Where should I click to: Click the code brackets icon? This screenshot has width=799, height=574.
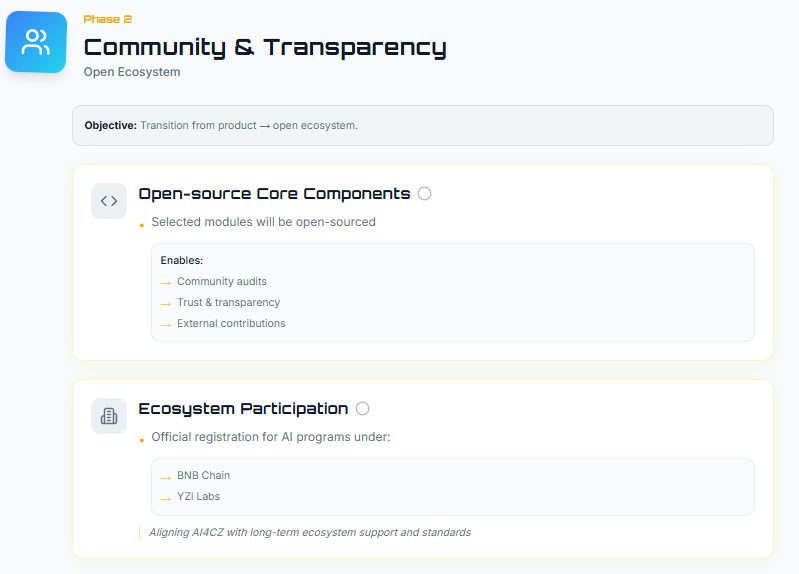point(109,201)
